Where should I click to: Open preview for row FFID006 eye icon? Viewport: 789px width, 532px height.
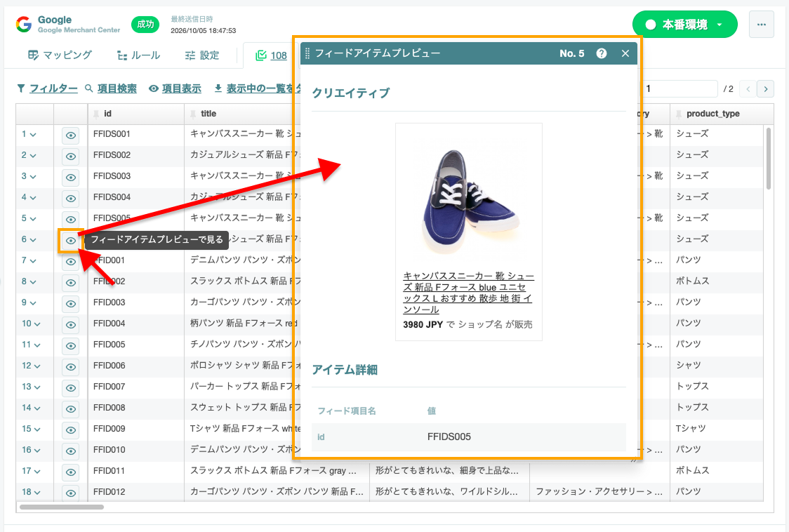click(71, 367)
